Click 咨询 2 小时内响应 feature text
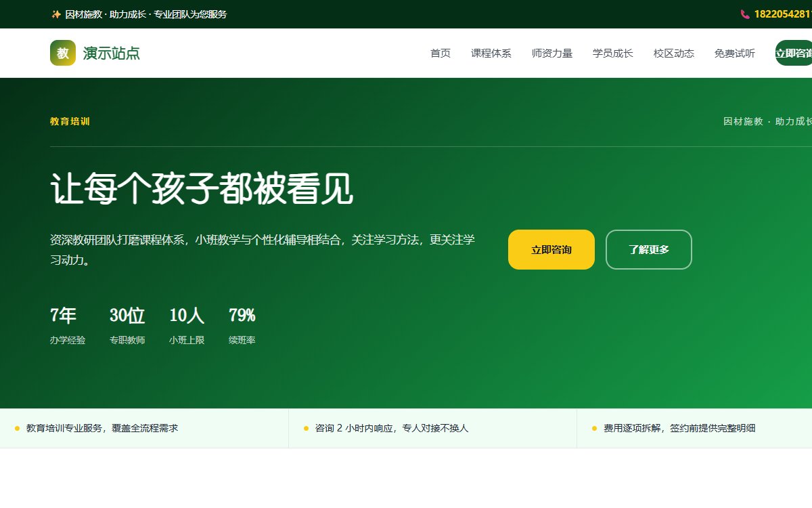 (x=392, y=428)
